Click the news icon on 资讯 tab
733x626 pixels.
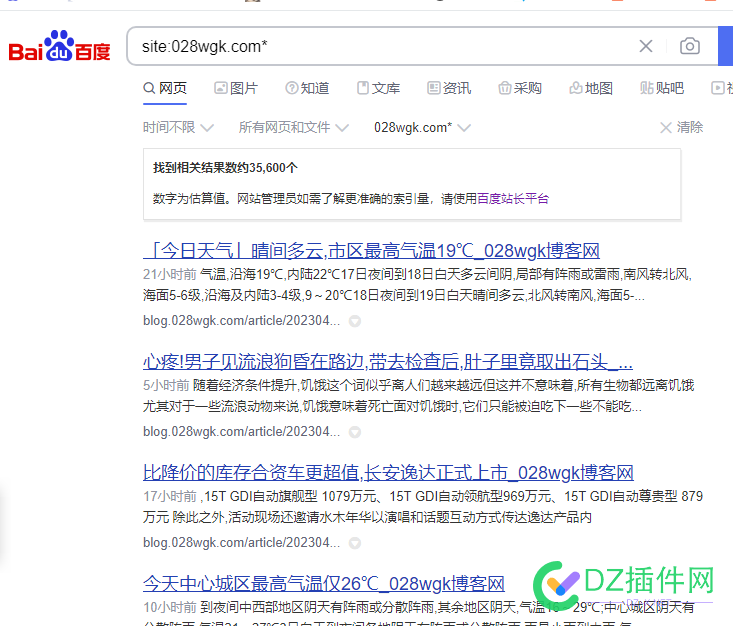point(434,88)
